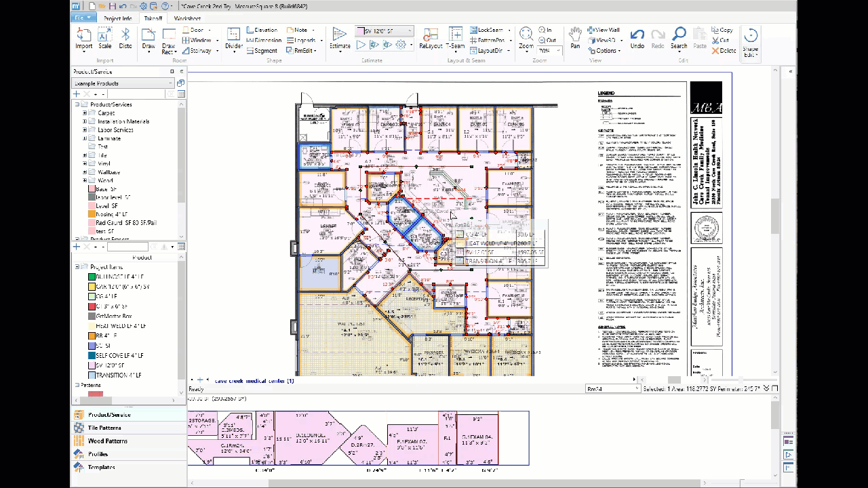Screen dimensions: 868x488
Task: Click the Cut scissors command
Action: 721,41
